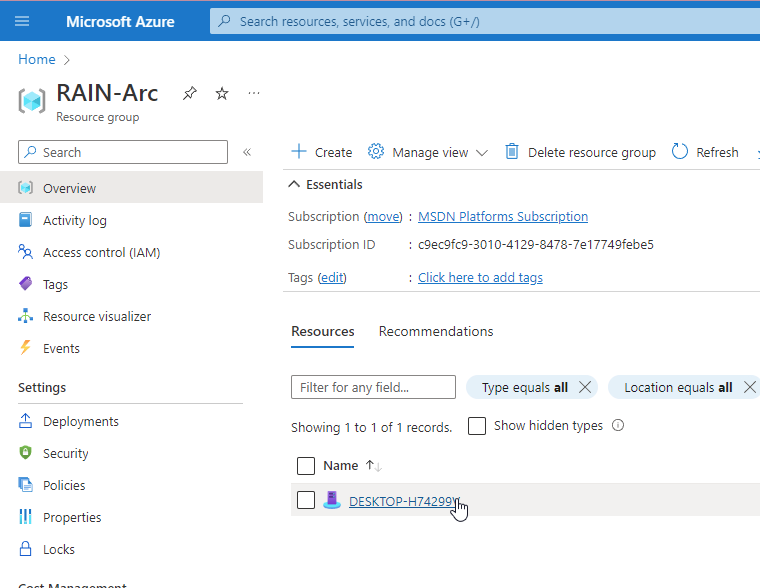The height and width of the screenshot is (588, 760).
Task: Open the Manage view dropdown
Action: point(428,152)
